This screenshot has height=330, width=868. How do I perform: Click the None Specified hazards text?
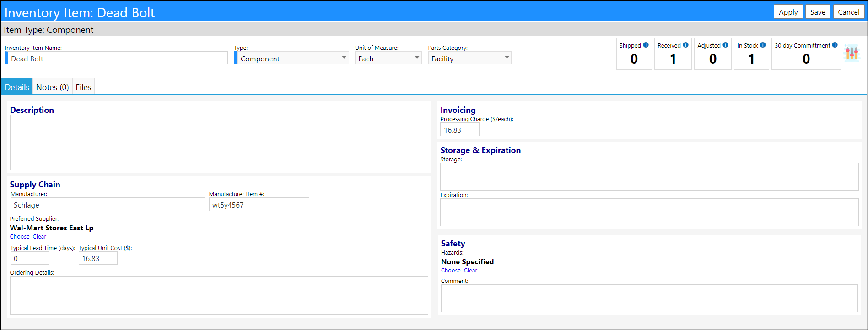(x=467, y=261)
